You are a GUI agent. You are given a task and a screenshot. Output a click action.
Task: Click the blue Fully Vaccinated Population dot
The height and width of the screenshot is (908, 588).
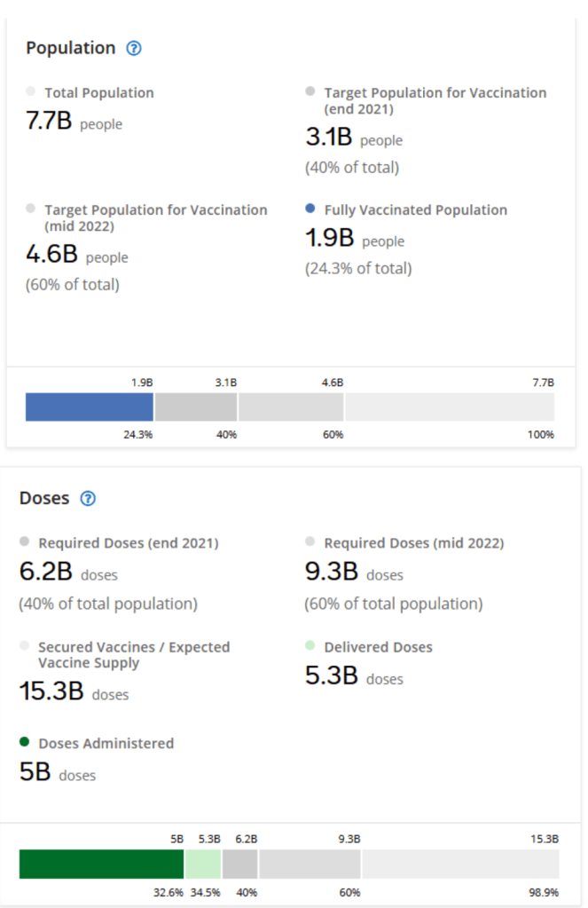pos(310,209)
